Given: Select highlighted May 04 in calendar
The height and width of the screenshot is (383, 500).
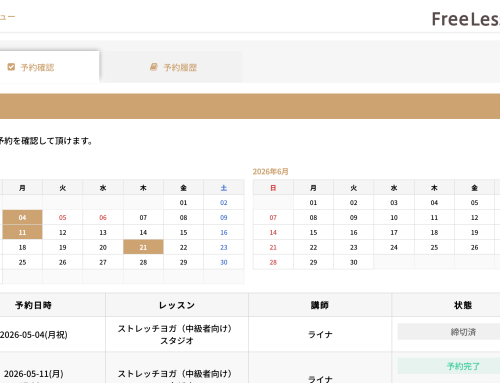Looking at the screenshot, I should click(x=22, y=218).
